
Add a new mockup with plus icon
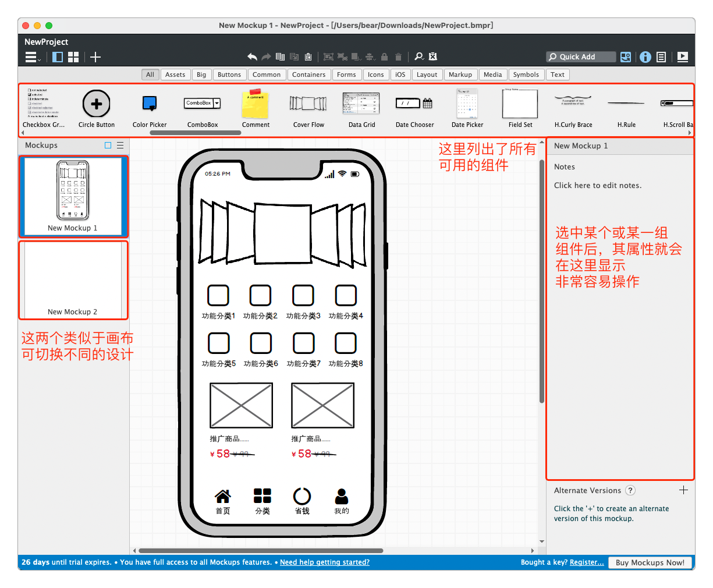[95, 56]
